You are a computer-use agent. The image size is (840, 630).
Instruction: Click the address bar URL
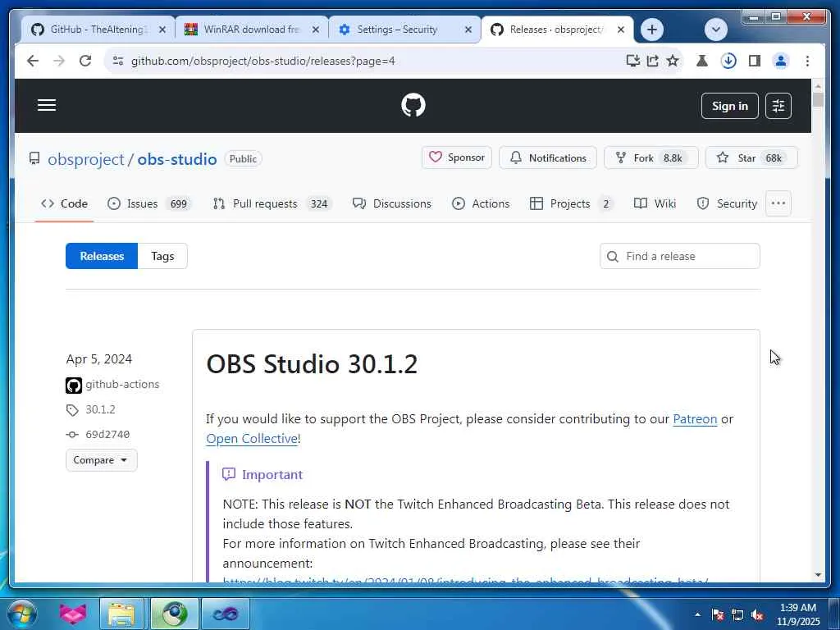[x=263, y=61]
